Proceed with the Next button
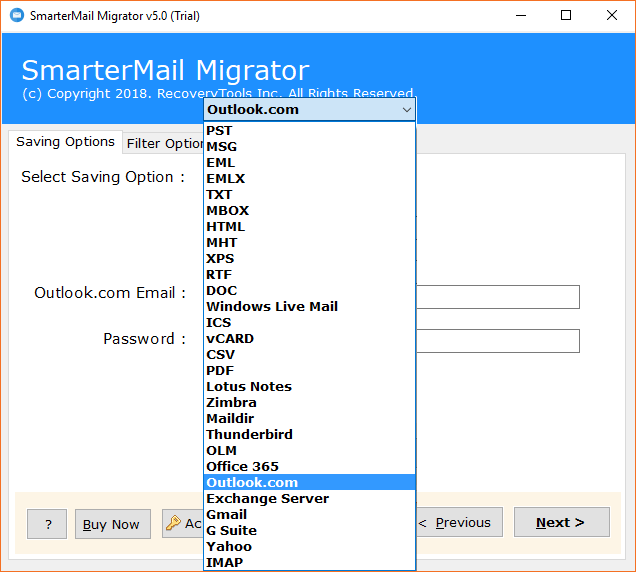 (562, 522)
